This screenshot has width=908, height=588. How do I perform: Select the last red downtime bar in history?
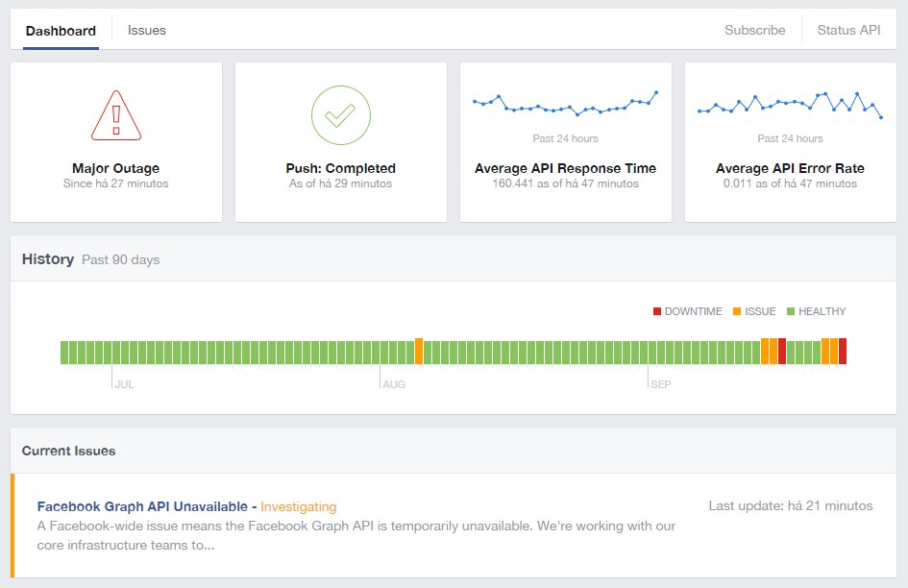point(843,351)
